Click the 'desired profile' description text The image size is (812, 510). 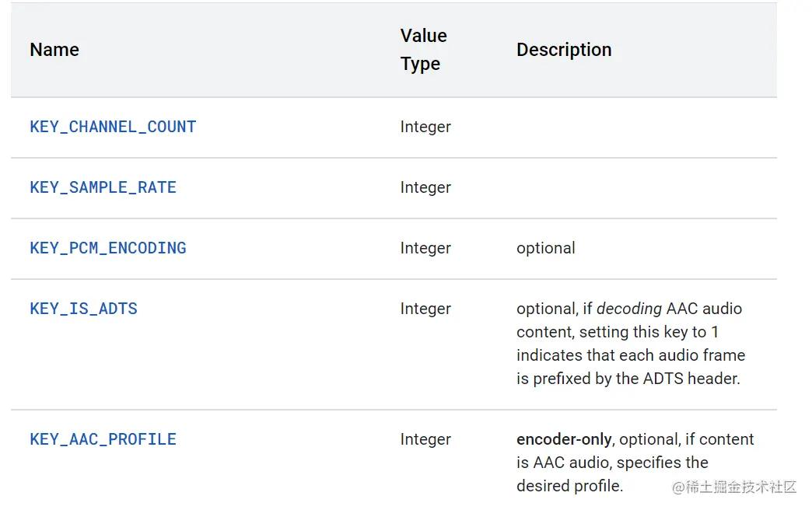click(569, 486)
